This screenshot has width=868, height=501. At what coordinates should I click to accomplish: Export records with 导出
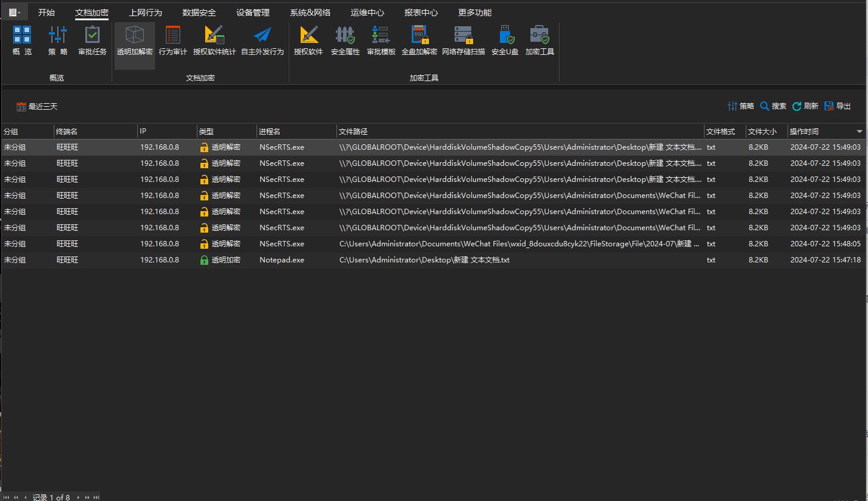pos(838,106)
